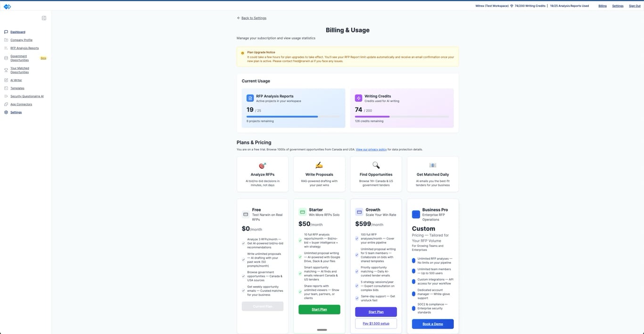Viewport: 644px width, 334px height.
Task: Click the Plan Upgrade Notice warning icon
Action: coord(242,53)
